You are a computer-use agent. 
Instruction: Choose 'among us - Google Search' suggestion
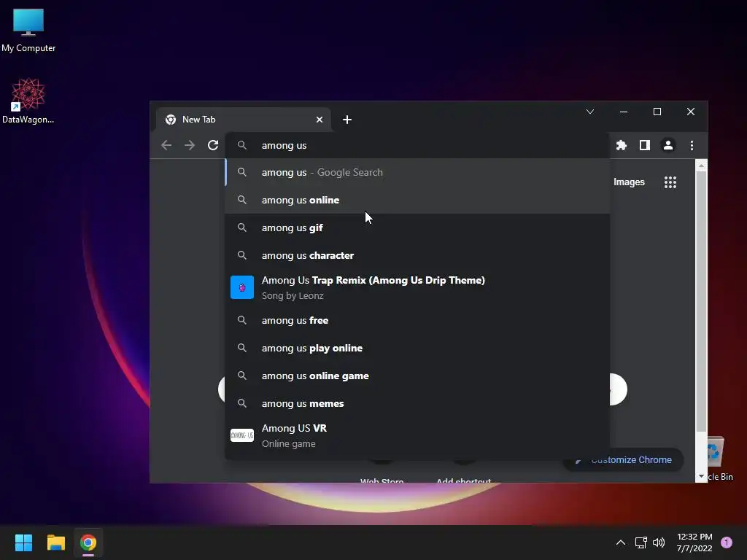(417, 172)
